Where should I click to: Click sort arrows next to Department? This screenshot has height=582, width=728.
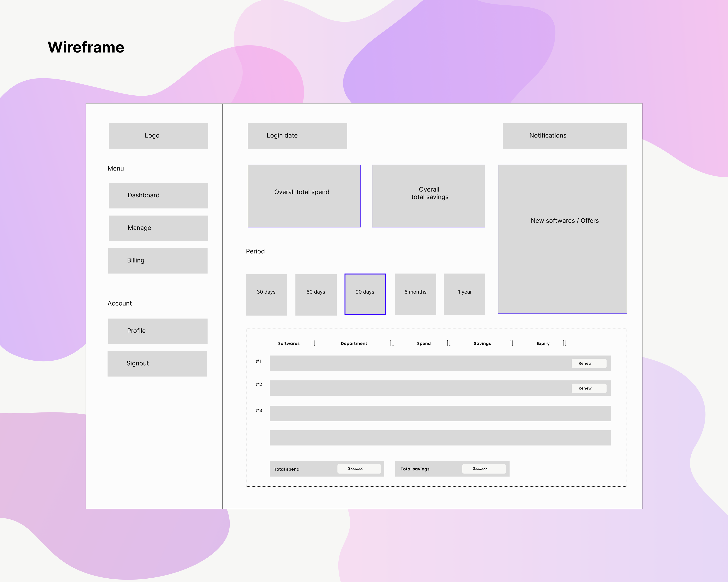click(392, 343)
